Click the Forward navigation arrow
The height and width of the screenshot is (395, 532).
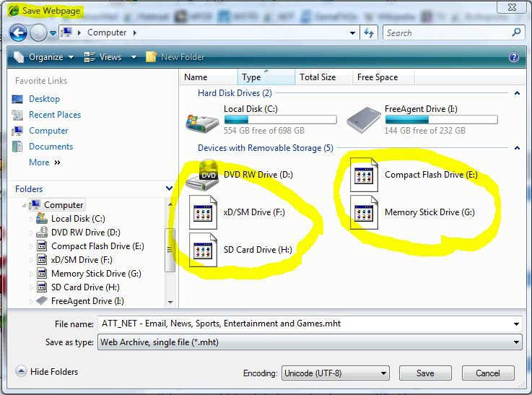tap(38, 33)
